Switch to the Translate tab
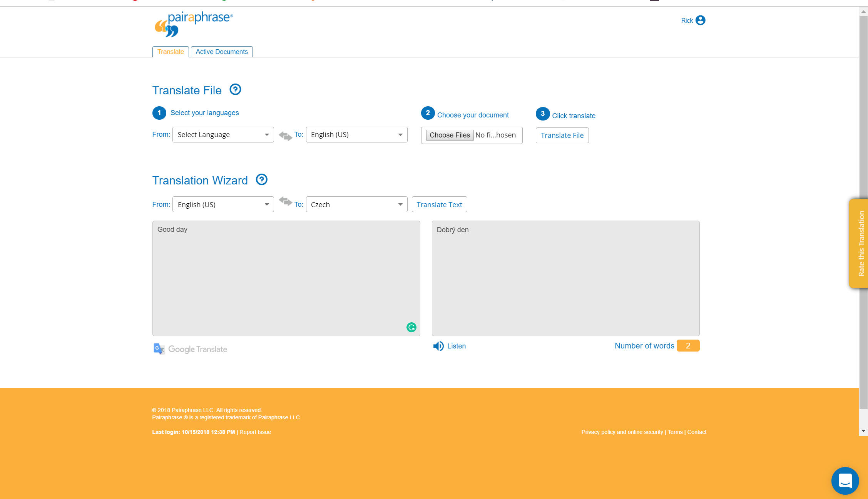Screen dimensions: 868x499 [171, 51]
